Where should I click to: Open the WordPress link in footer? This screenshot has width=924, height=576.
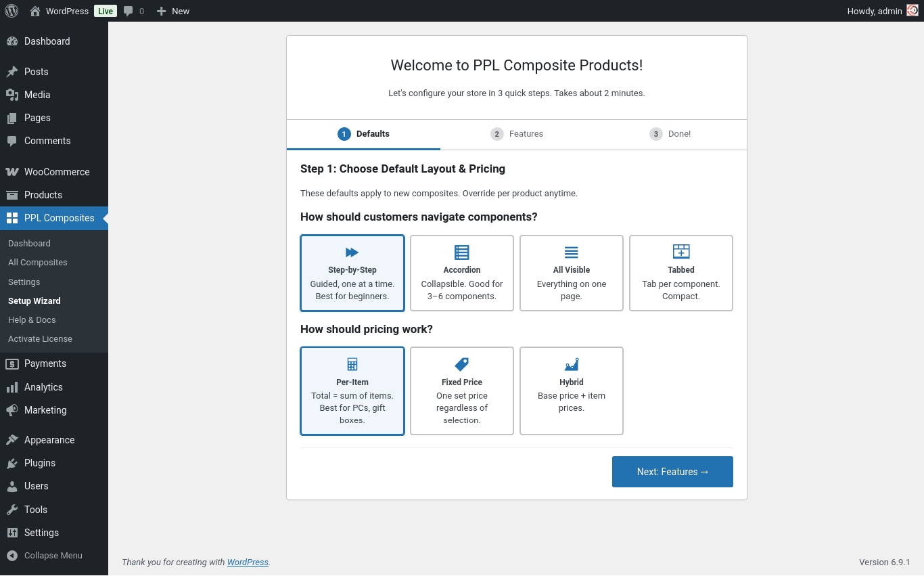tap(248, 562)
